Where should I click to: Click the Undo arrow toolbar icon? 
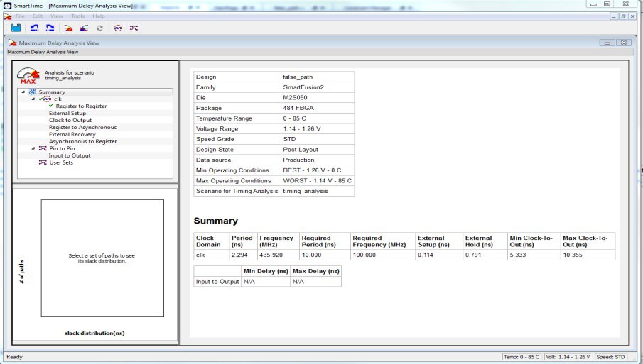click(35, 28)
